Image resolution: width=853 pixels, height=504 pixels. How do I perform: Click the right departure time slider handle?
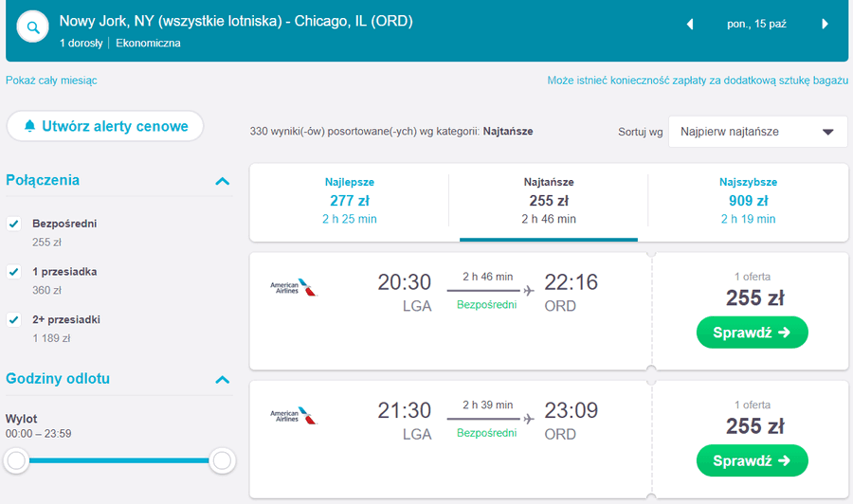[223, 460]
